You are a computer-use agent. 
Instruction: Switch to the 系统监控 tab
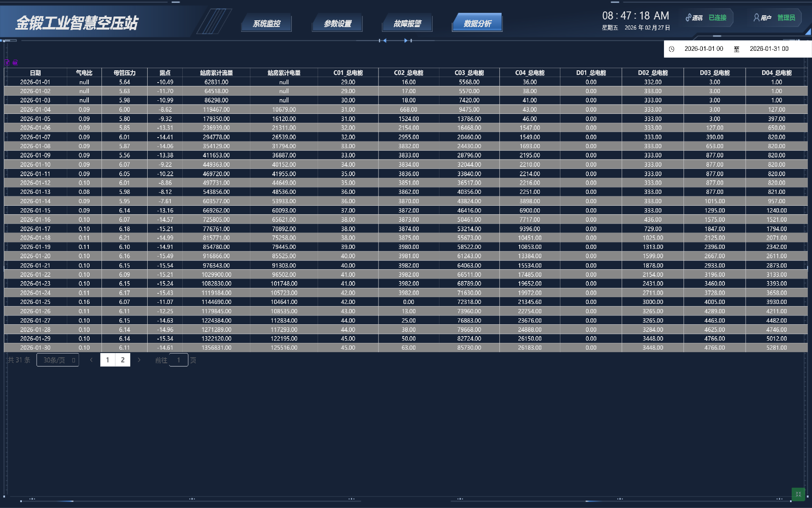click(x=266, y=24)
